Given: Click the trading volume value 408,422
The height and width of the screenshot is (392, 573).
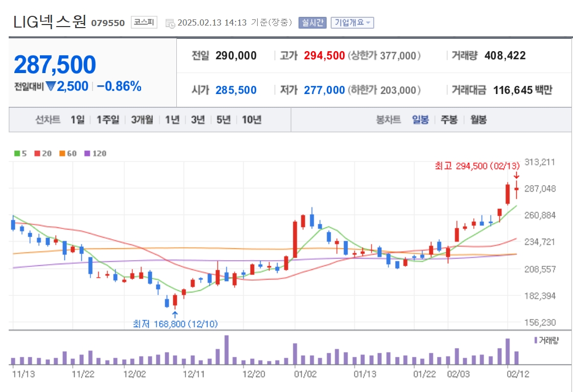Looking at the screenshot, I should [505, 56].
